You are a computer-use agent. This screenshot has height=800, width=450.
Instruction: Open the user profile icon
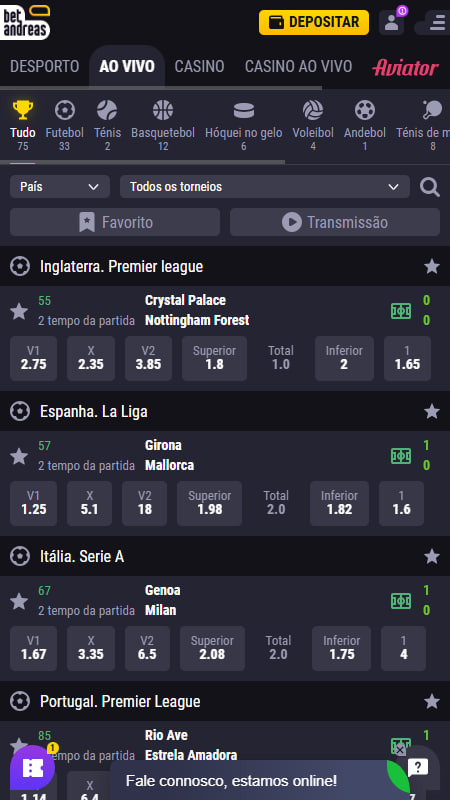click(x=391, y=22)
